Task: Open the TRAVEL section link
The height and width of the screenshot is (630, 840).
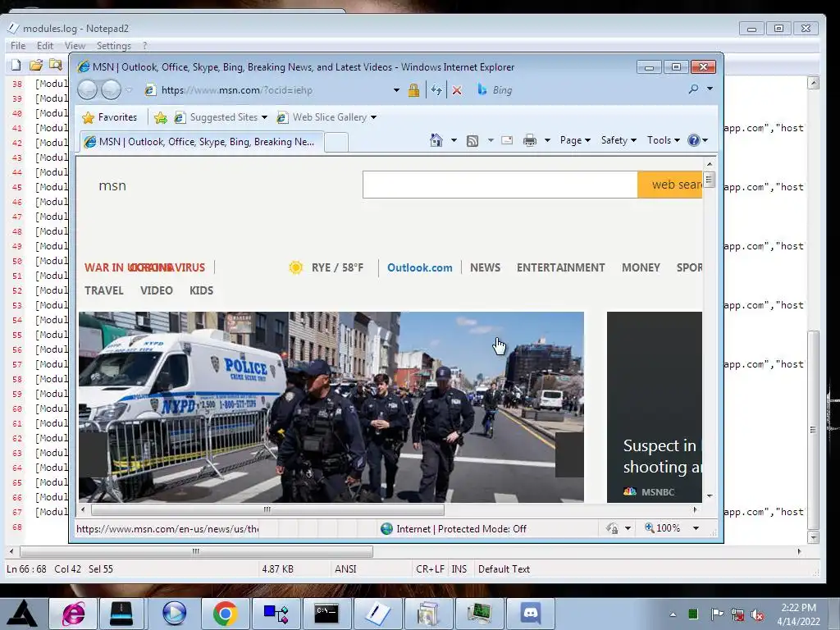Action: 104,290
